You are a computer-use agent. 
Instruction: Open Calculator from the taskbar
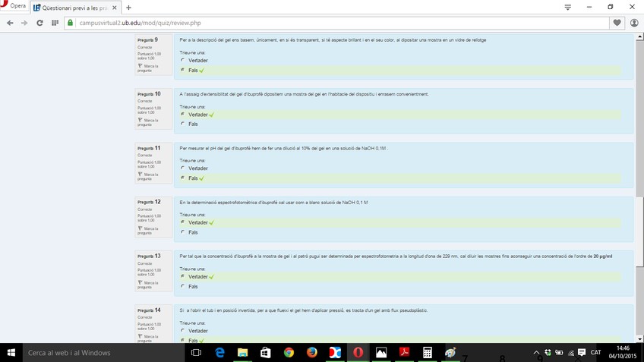pyautogui.click(x=428, y=352)
